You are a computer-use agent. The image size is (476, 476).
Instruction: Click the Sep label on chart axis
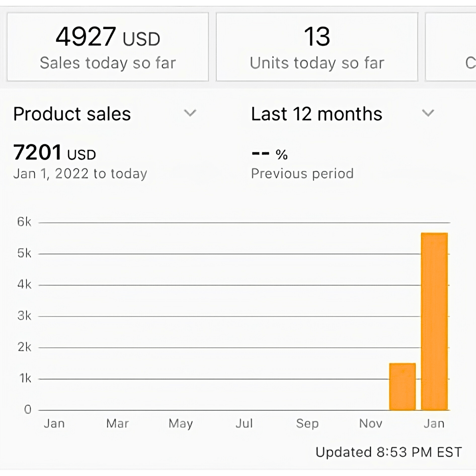(x=307, y=424)
